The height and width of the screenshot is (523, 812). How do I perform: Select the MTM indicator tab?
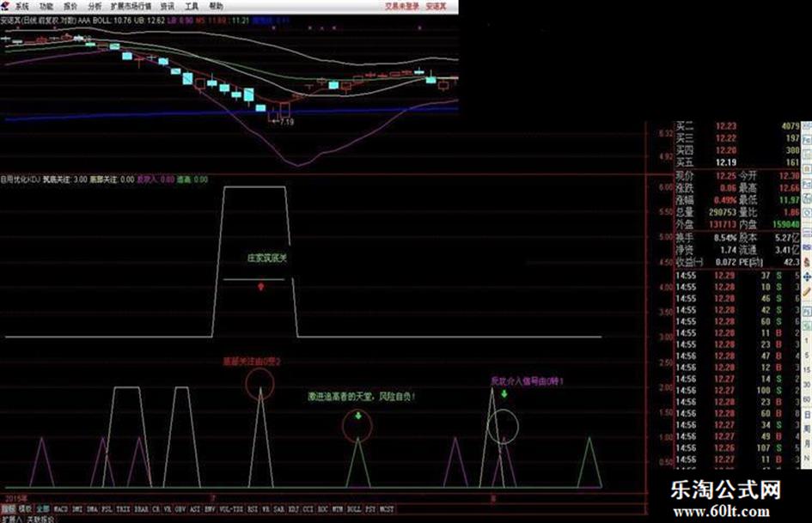coord(338,509)
